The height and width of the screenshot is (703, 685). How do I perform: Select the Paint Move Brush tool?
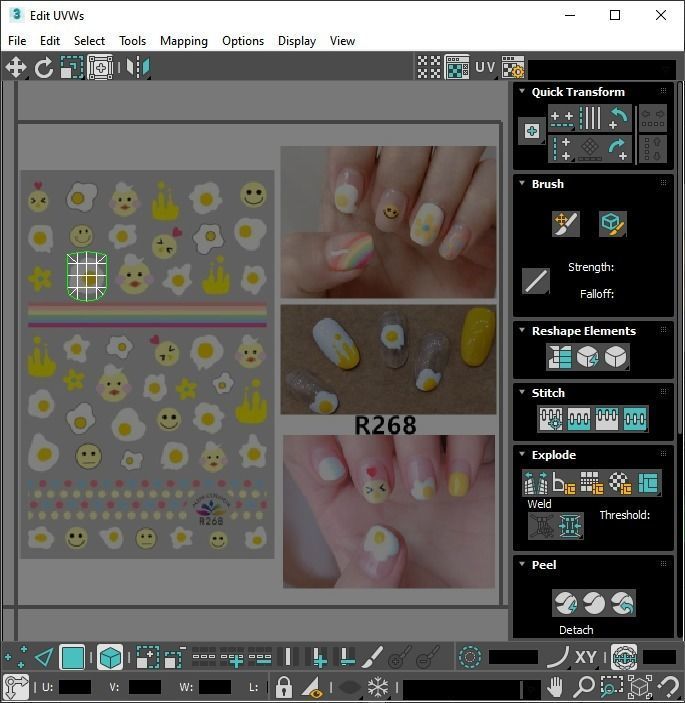tap(566, 223)
